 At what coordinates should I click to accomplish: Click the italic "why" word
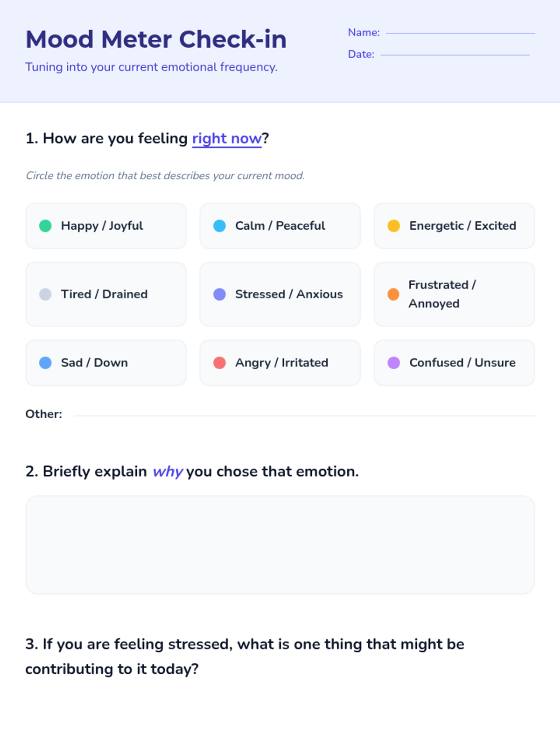pyautogui.click(x=168, y=472)
